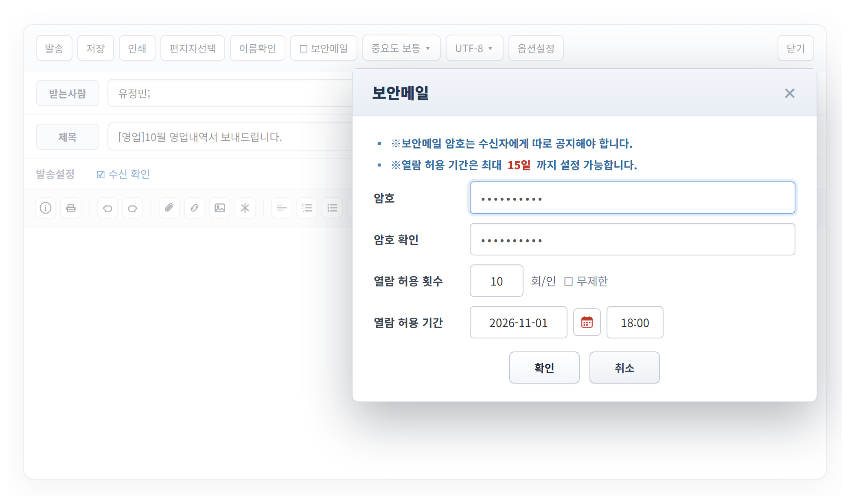This screenshot has height=504, width=850.
Task: Click the recipient field containing 유정민;
Action: coord(230,93)
